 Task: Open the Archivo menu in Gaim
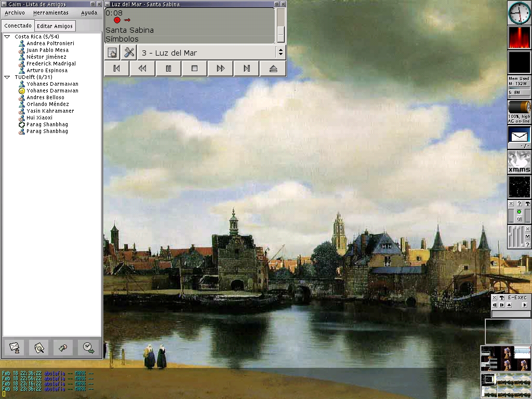[15, 12]
